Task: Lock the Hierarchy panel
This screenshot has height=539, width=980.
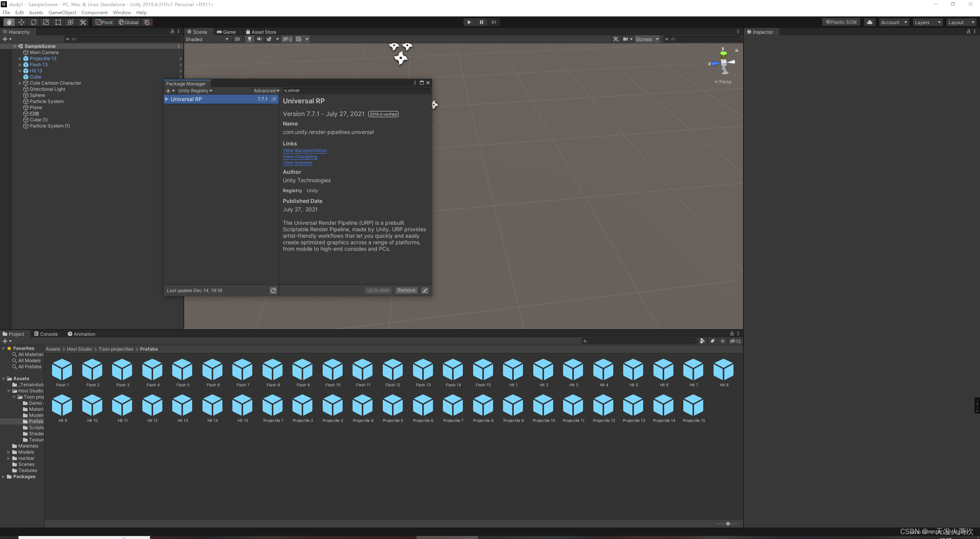Action: pos(172,32)
